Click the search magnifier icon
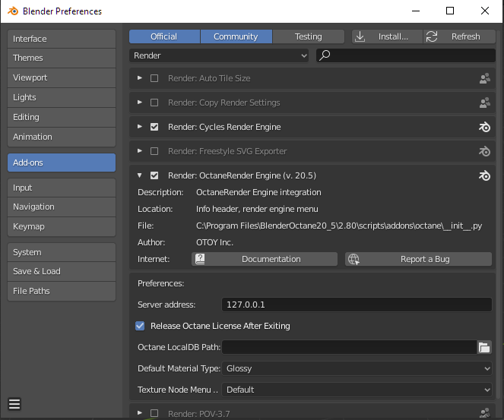This screenshot has height=420, width=504. pos(324,55)
